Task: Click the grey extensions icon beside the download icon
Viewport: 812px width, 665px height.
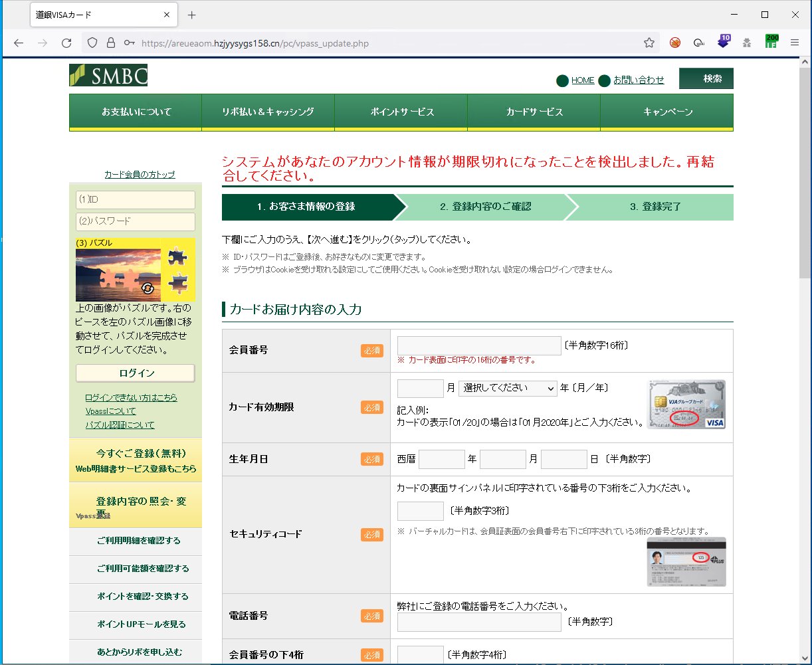Action: 747,43
